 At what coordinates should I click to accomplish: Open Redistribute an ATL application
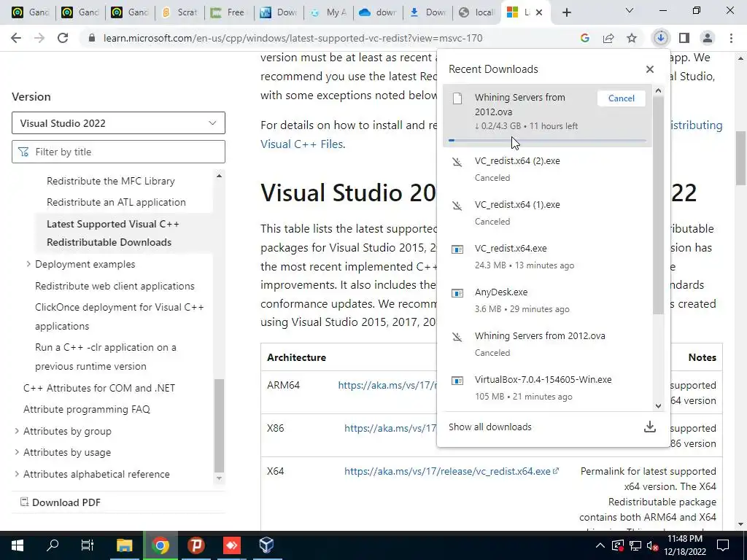[116, 202]
